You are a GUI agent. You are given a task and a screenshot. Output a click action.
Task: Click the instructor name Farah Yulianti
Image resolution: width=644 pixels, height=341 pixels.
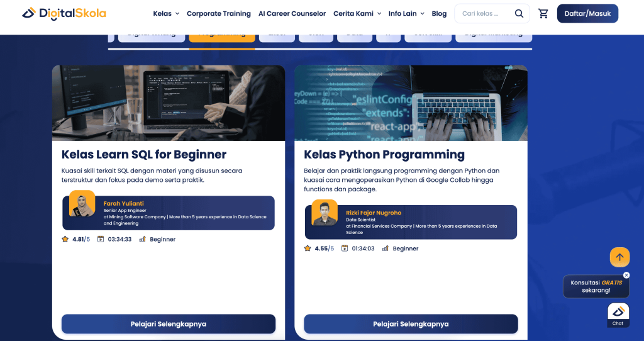coord(124,203)
